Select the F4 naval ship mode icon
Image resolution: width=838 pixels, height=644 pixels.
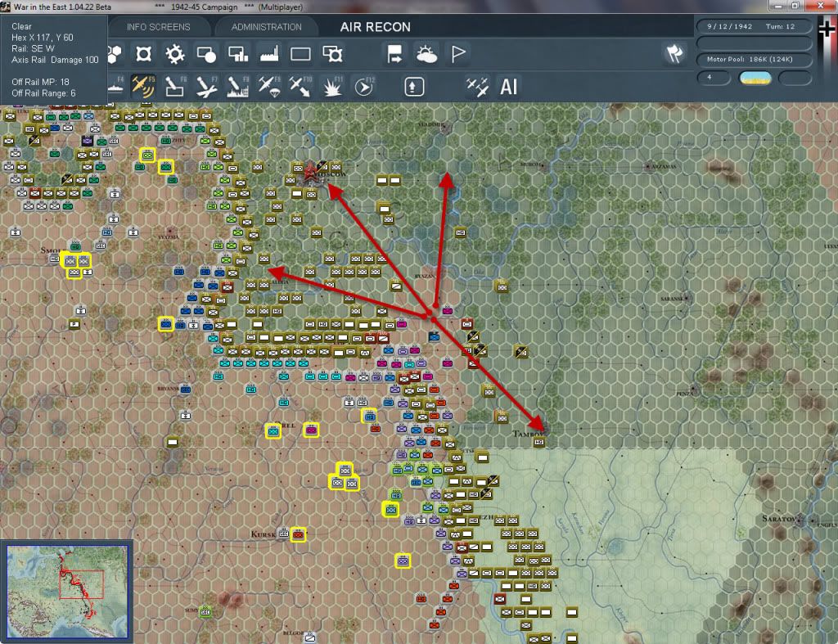coord(116,87)
